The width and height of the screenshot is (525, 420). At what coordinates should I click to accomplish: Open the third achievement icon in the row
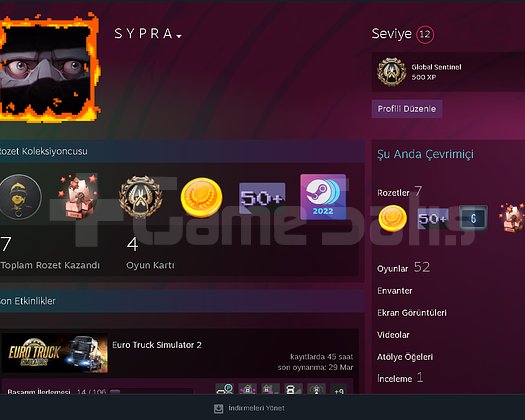(x=270, y=389)
